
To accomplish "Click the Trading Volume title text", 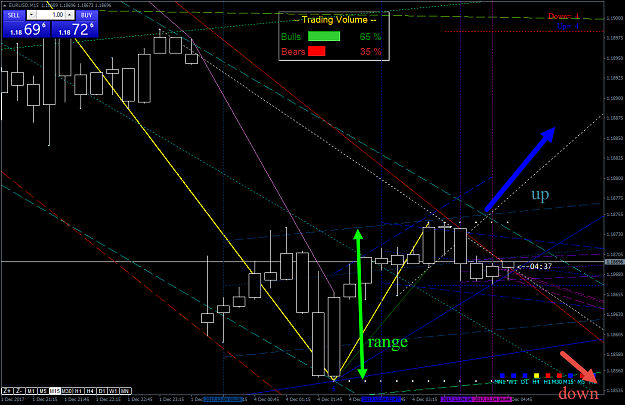I will click(334, 20).
